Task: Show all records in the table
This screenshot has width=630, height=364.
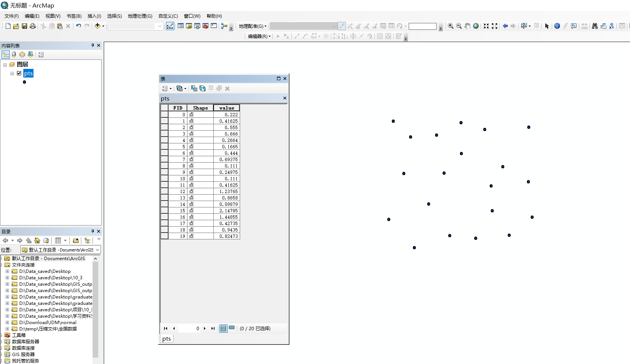Action: pos(224,328)
